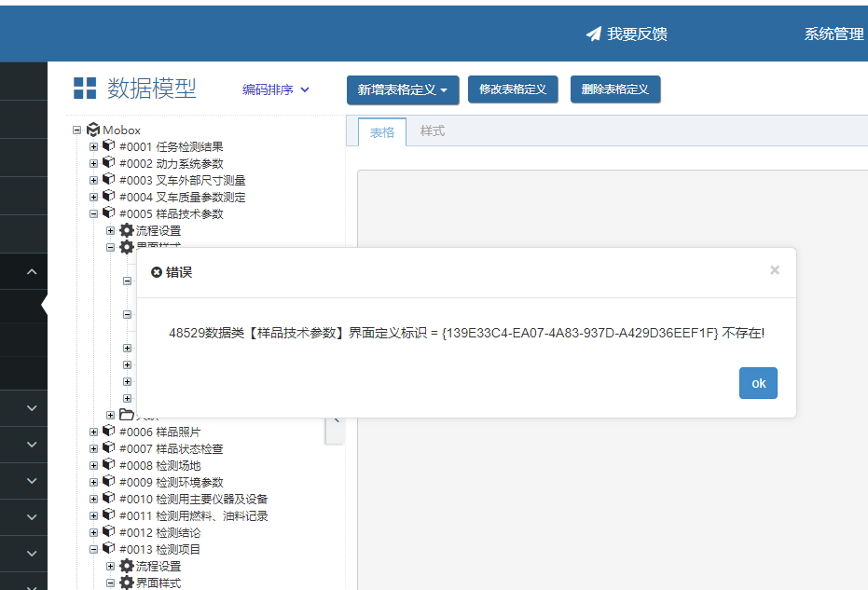Click the paper plane feedback icon
The height and width of the screenshot is (590, 868).
point(594,34)
